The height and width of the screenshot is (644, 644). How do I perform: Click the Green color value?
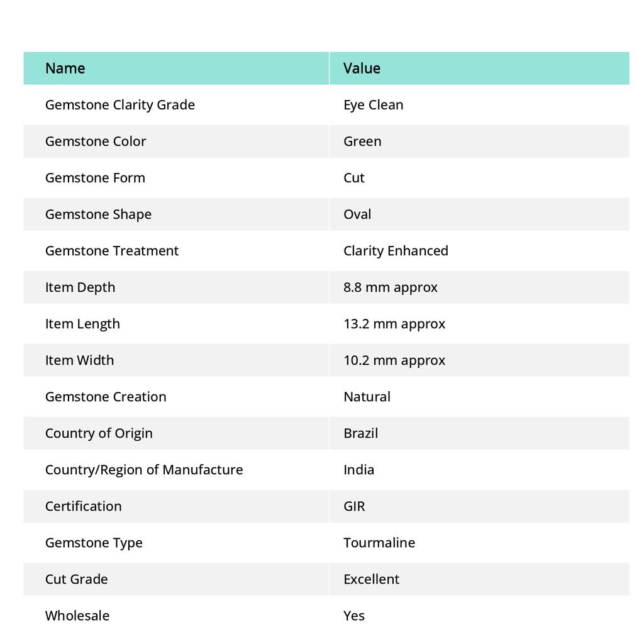pyautogui.click(x=362, y=142)
